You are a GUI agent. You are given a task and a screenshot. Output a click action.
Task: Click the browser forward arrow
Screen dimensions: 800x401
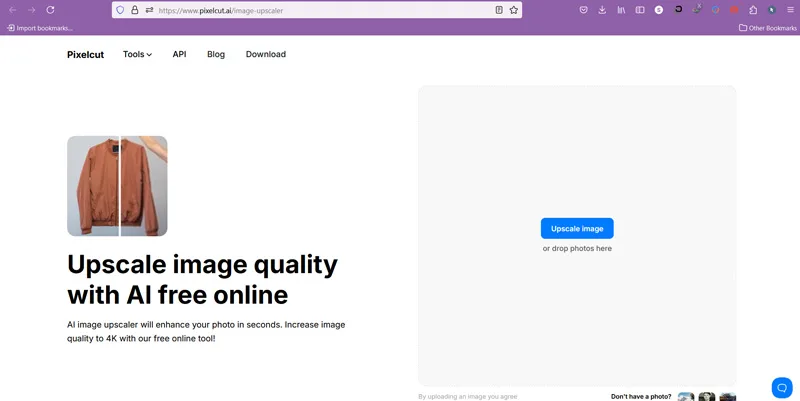click(32, 10)
